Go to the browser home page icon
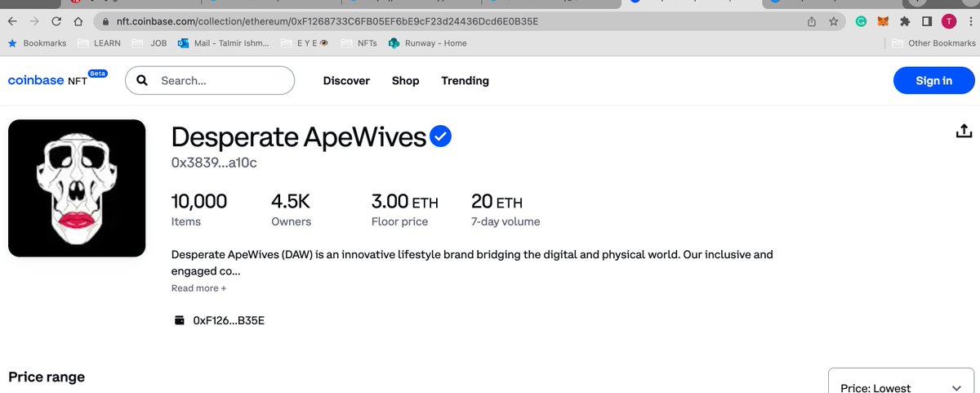 pyautogui.click(x=77, y=21)
